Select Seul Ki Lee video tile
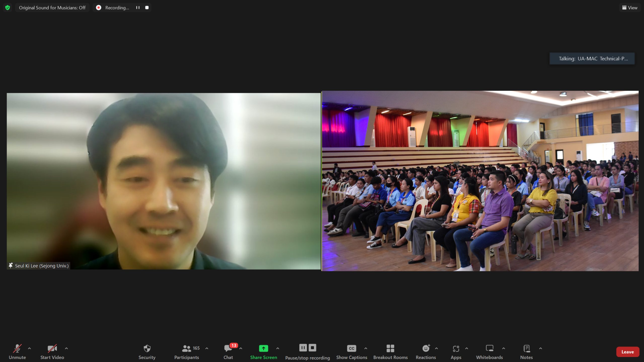This screenshot has height=362, width=644. point(164,181)
